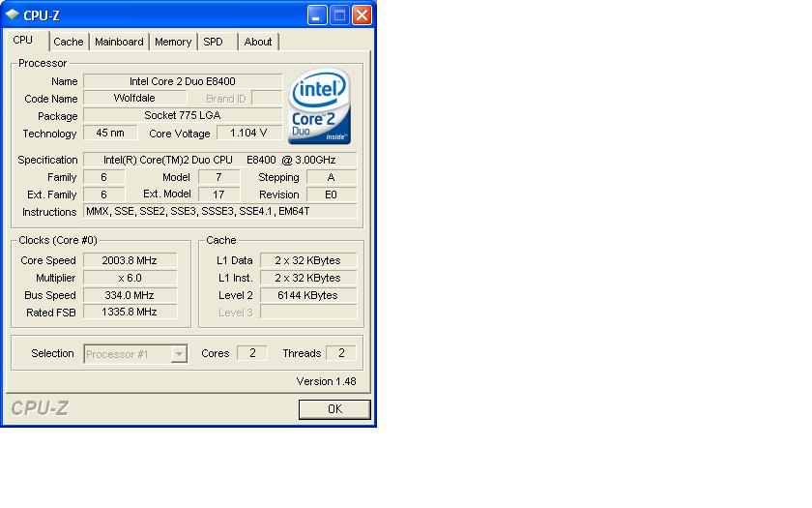Image resolution: width=812 pixels, height=508 pixels.
Task: Click the OK button
Action: (334, 409)
